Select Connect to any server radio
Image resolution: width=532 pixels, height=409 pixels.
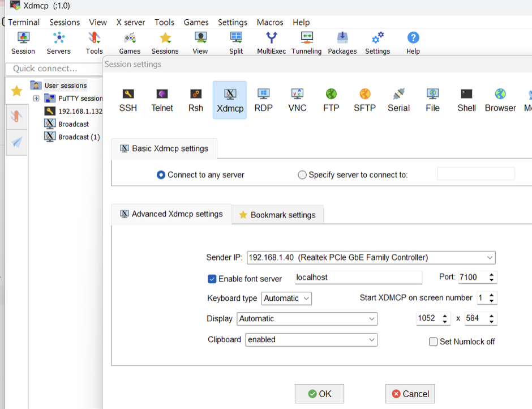click(x=161, y=175)
